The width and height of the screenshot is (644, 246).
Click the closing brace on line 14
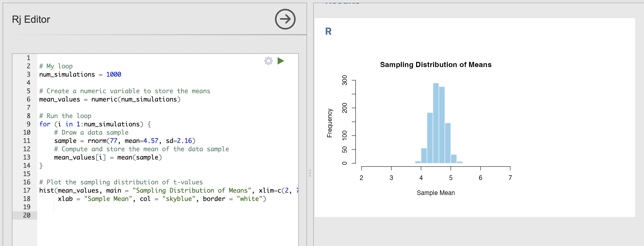(41, 165)
